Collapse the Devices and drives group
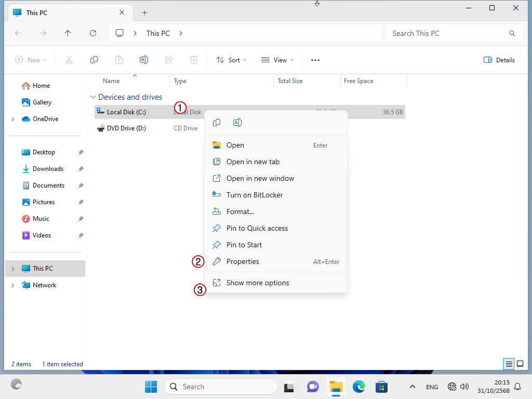 pyautogui.click(x=94, y=97)
